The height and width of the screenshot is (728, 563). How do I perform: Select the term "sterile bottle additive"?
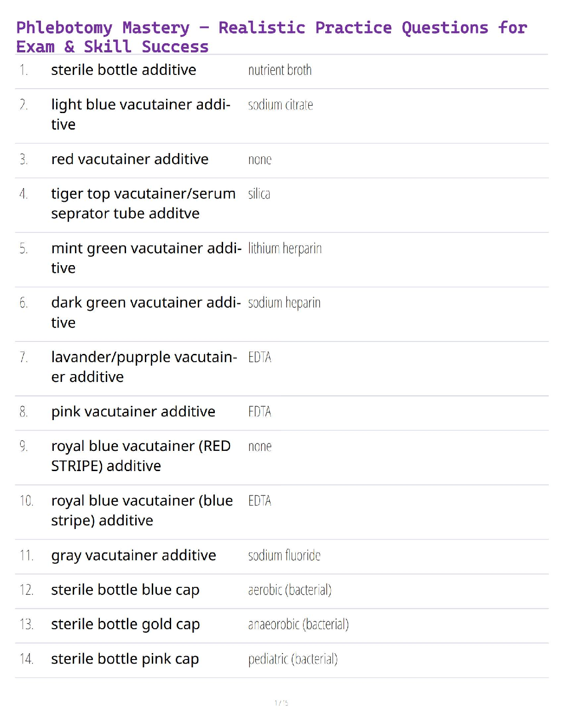point(124,70)
